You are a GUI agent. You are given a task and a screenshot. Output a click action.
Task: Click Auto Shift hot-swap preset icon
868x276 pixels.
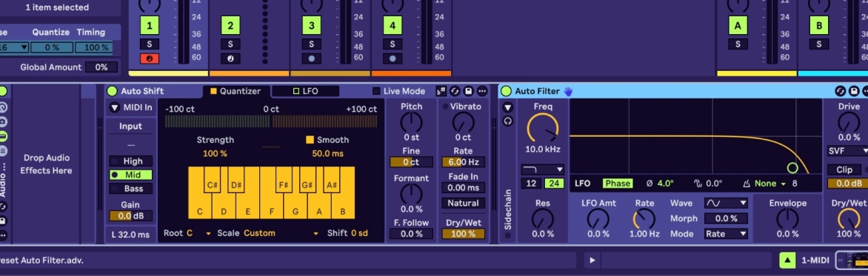tap(455, 91)
